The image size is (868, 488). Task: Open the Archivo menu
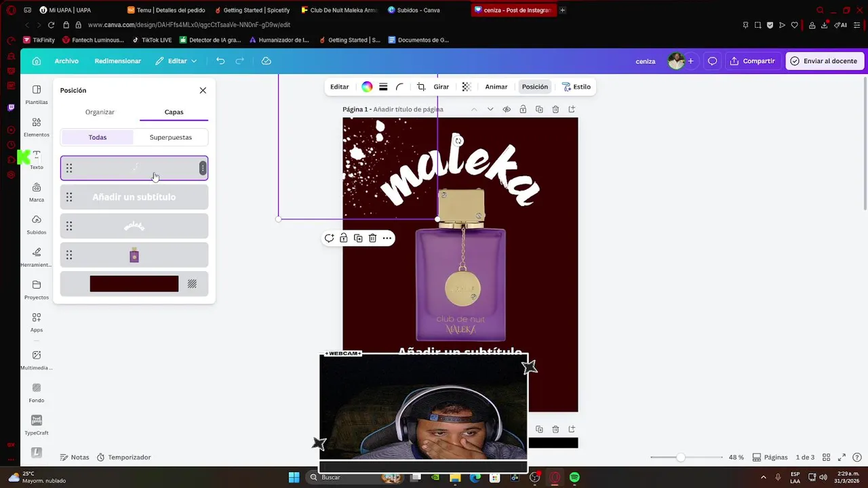point(66,61)
